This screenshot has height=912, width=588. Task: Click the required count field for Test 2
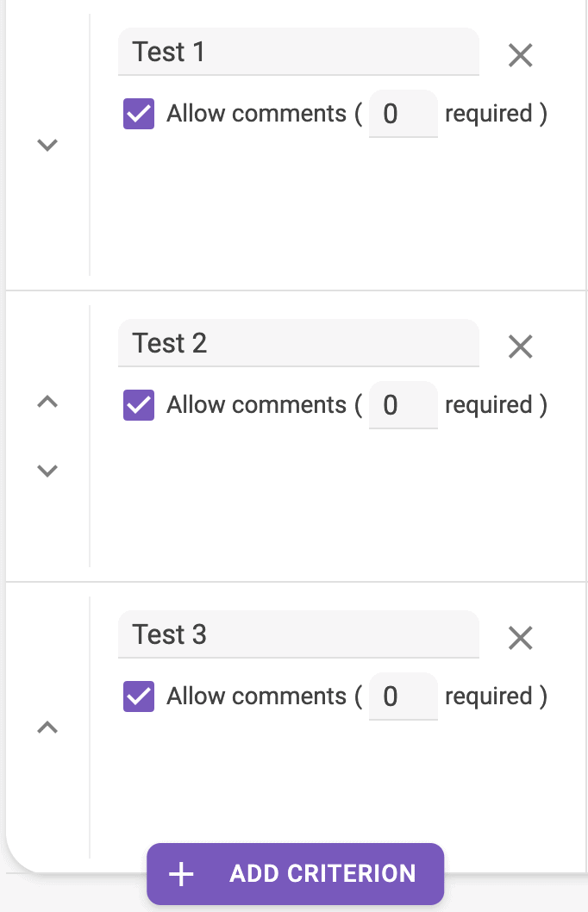[x=403, y=404]
